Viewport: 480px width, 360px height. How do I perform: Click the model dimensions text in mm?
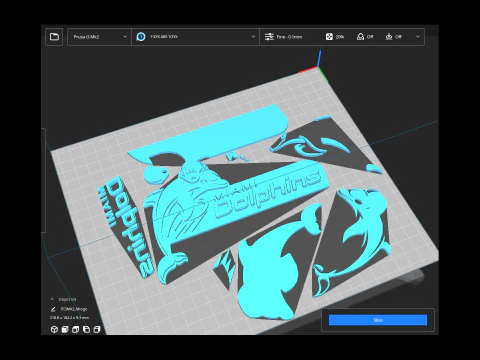click(x=69, y=318)
